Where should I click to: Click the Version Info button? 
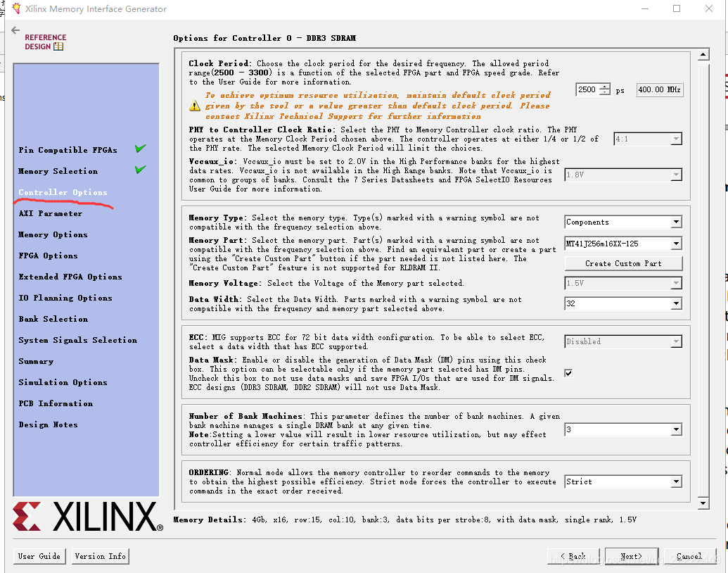(x=100, y=555)
